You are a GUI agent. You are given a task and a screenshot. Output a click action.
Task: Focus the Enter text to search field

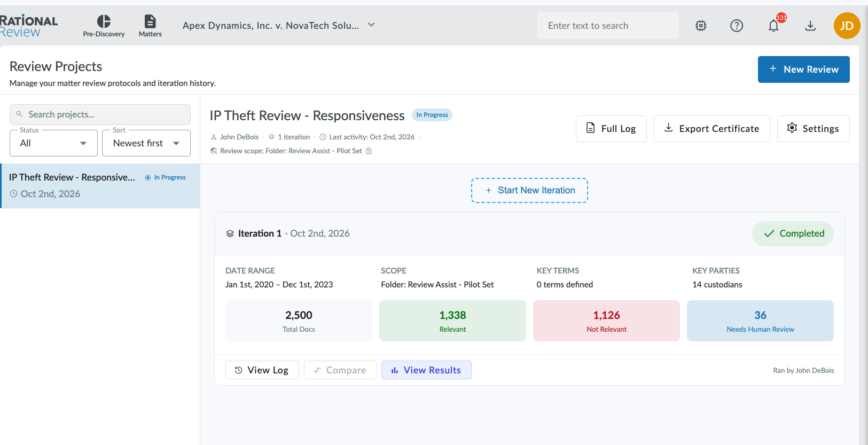608,26
